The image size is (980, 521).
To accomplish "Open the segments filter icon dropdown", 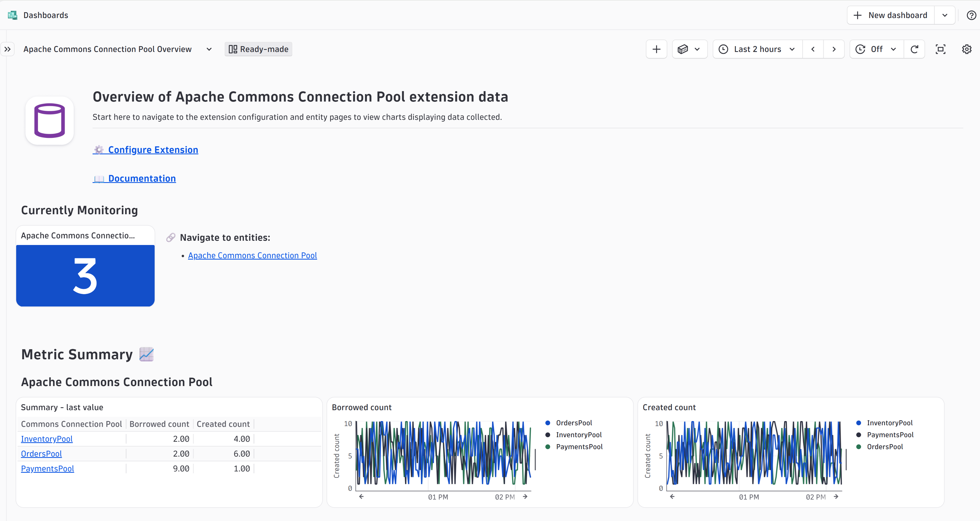I will 689,49.
